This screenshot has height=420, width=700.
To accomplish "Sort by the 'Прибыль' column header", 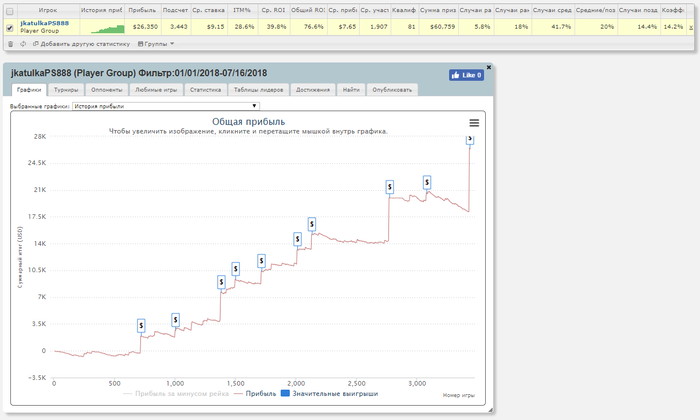I will (142, 10).
